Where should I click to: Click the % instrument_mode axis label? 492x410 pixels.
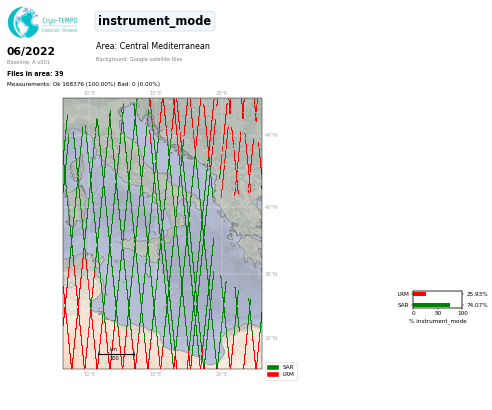click(438, 321)
